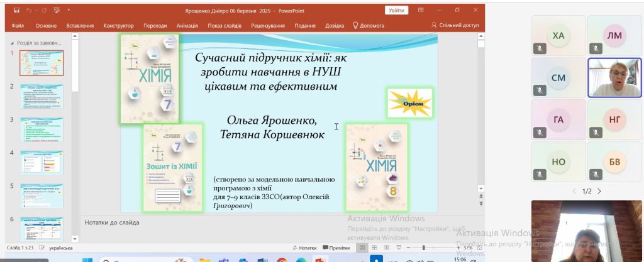644x262 pixels.
Task: Open the Ribbon Display Options icon
Action: click(x=421, y=10)
